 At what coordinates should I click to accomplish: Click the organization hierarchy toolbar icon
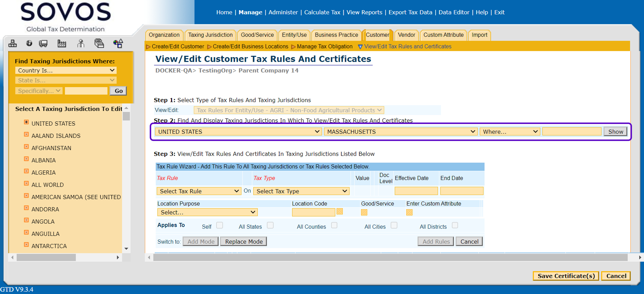(x=13, y=43)
